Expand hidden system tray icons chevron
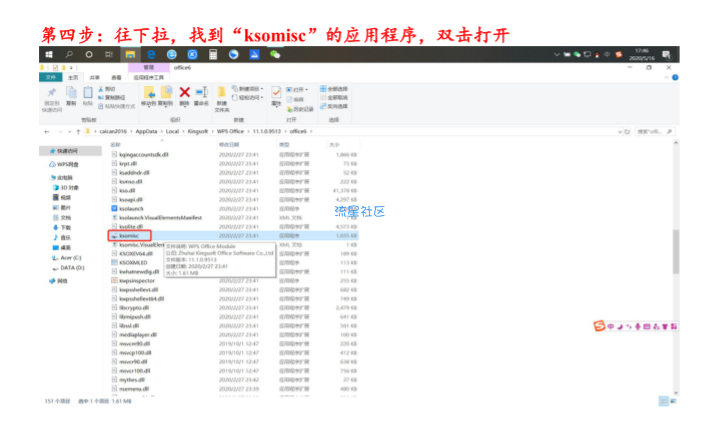The width and height of the screenshot is (719, 422). coord(557,55)
